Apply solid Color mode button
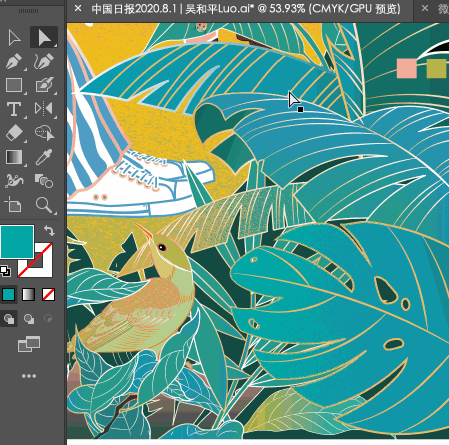Viewport: 449px width, 445px height. [8, 295]
